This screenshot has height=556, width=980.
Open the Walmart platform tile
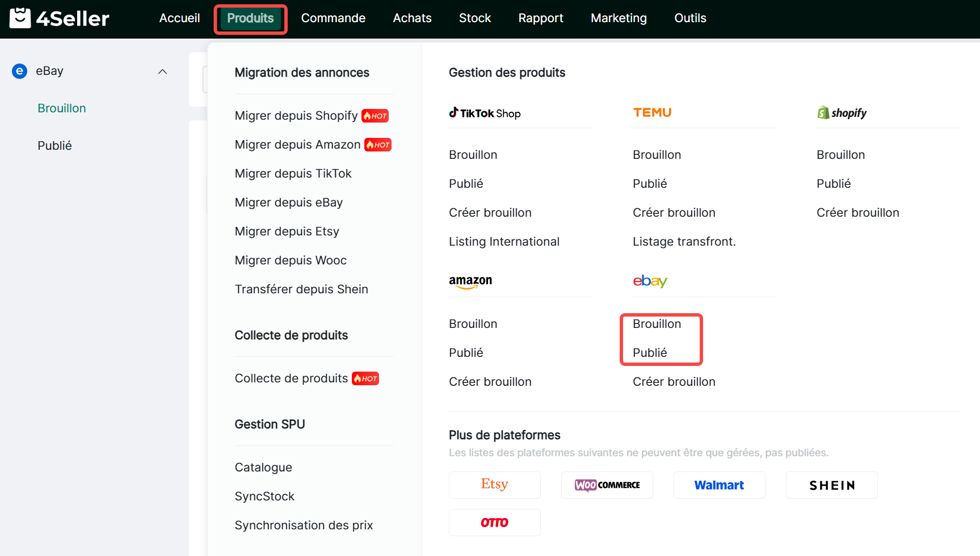(719, 485)
